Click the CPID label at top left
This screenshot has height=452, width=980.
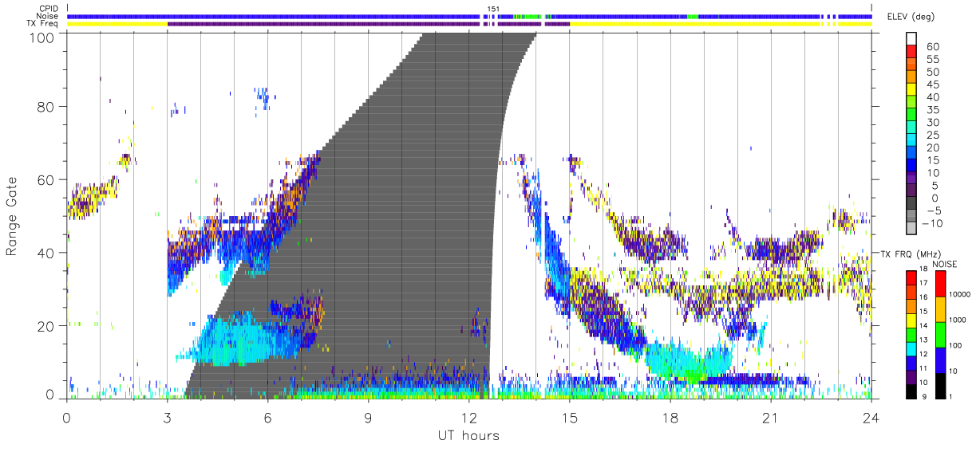click(48, 9)
